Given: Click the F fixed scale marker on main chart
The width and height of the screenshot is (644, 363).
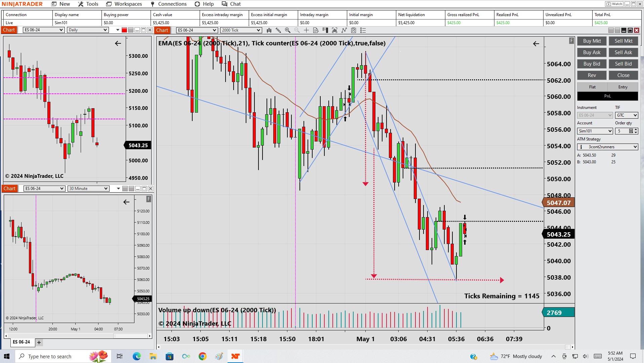Looking at the screenshot, I should pyautogui.click(x=571, y=41).
